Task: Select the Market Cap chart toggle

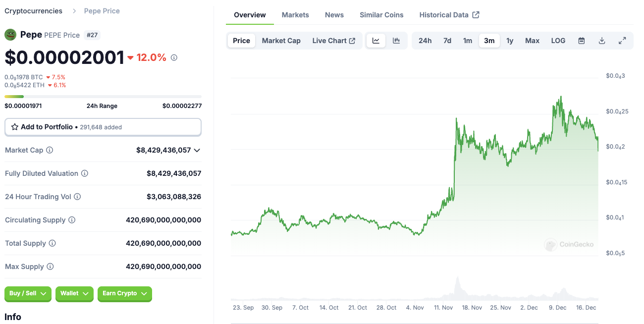Action: coord(281,41)
